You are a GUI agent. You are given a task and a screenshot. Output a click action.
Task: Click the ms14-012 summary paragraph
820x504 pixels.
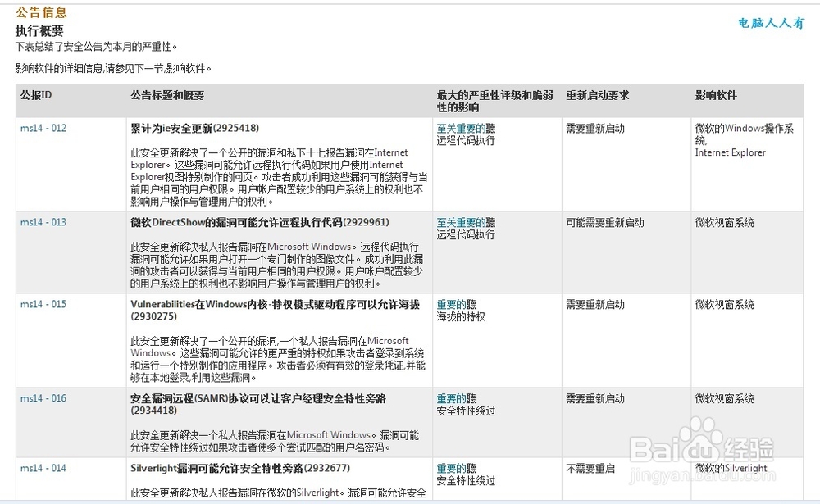(x=279, y=177)
